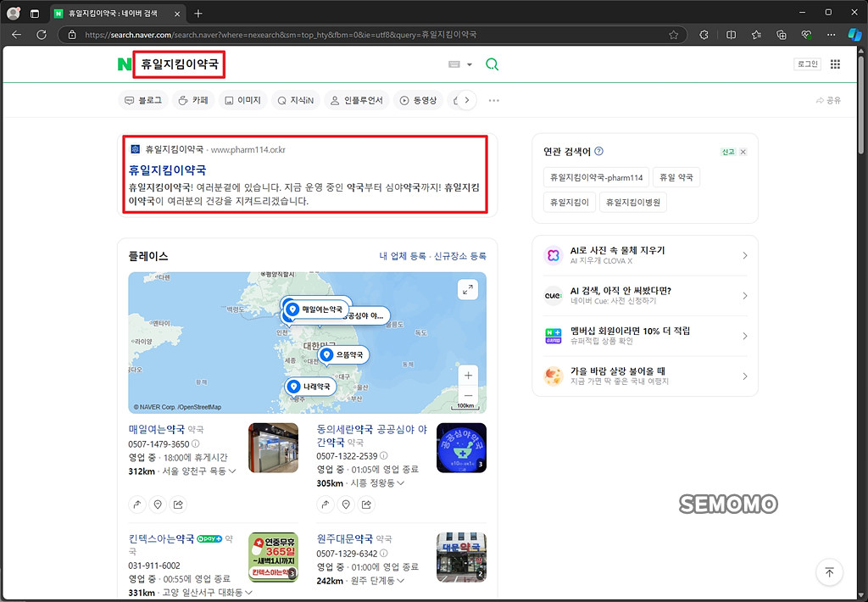
Task: Expand the map to full view
Action: click(x=468, y=290)
